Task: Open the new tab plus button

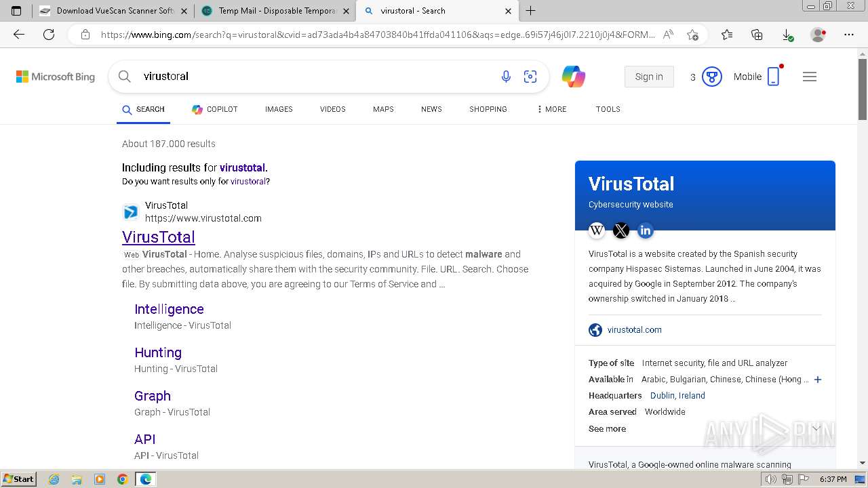Action: tap(531, 11)
